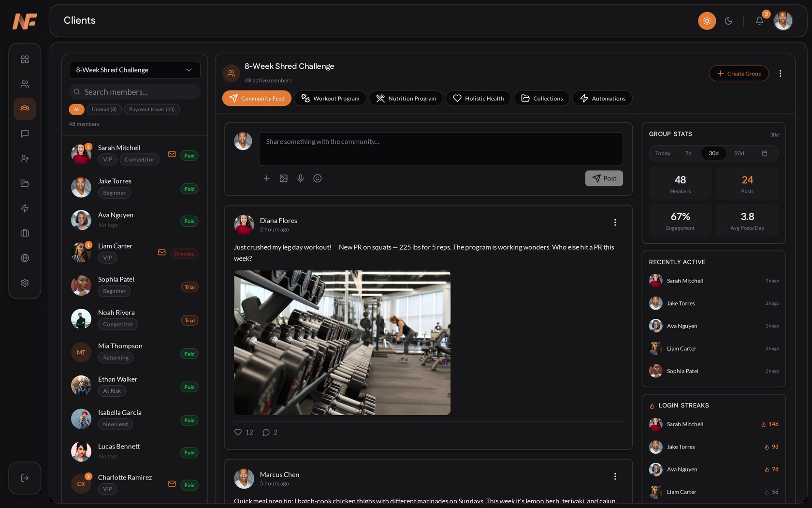The image size is (812, 508).
Task: Open the lightning automations icon in sidebar
Action: [25, 208]
